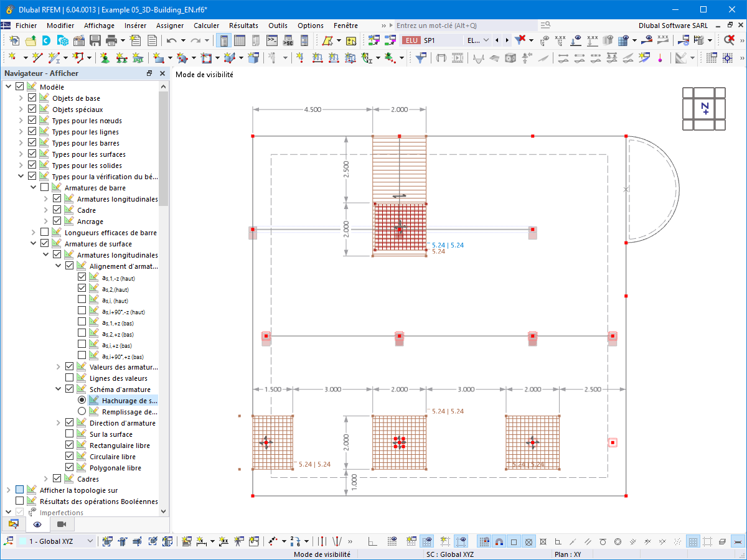Viewport: 747px width, 560px height.
Task: Click the search with red X icon
Action: click(729, 40)
